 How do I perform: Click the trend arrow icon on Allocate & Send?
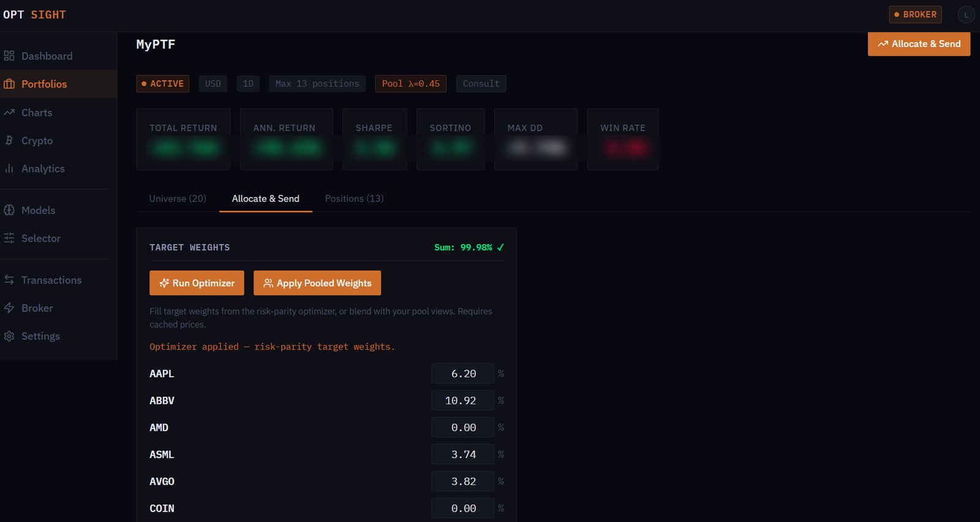[x=883, y=44]
